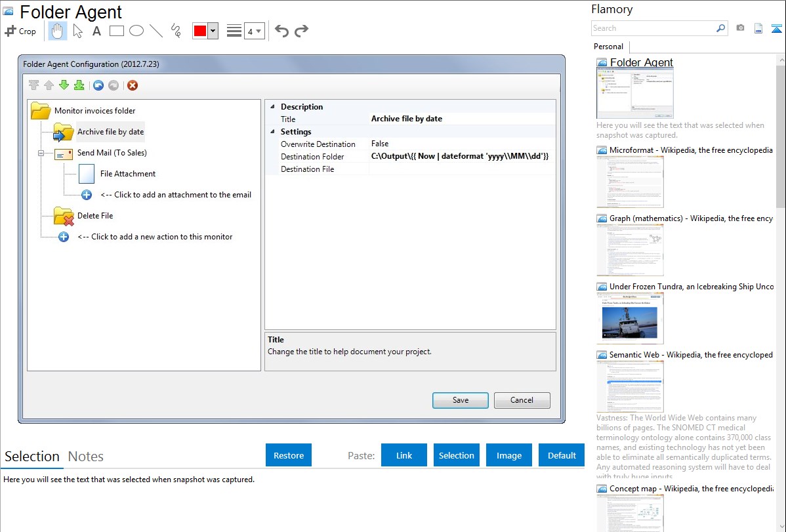
Task: Click the empty Destination File value field
Action: [462, 169]
